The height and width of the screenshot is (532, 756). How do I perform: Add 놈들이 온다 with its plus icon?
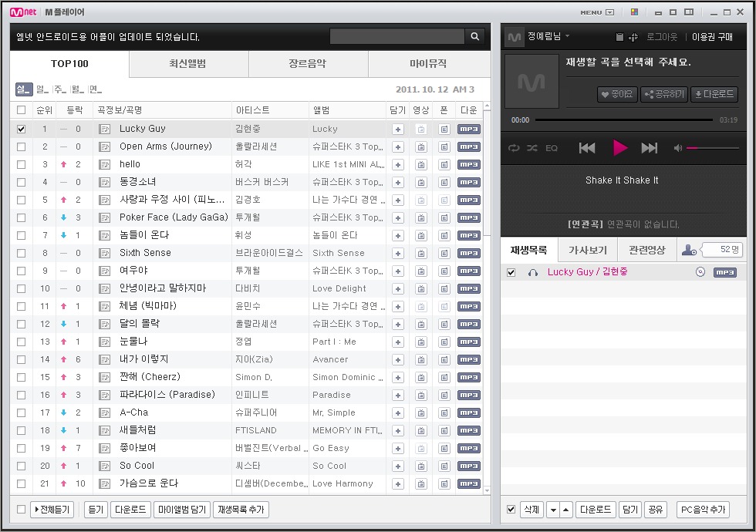(398, 236)
